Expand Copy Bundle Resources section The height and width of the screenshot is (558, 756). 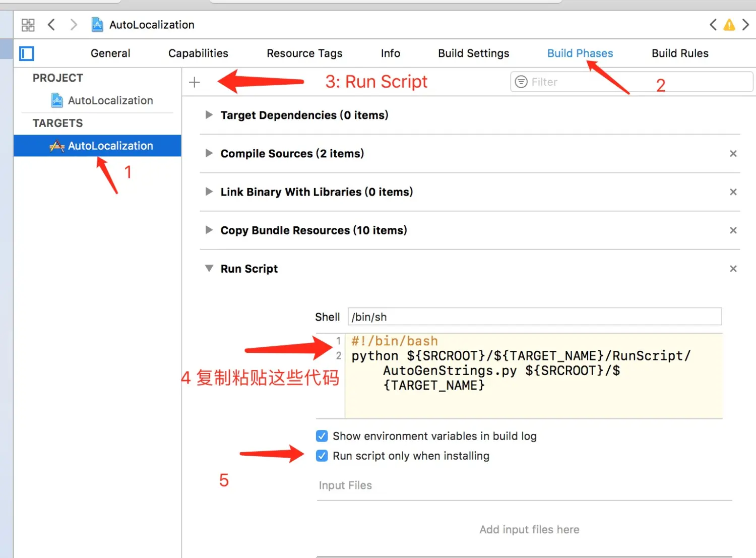coord(209,230)
